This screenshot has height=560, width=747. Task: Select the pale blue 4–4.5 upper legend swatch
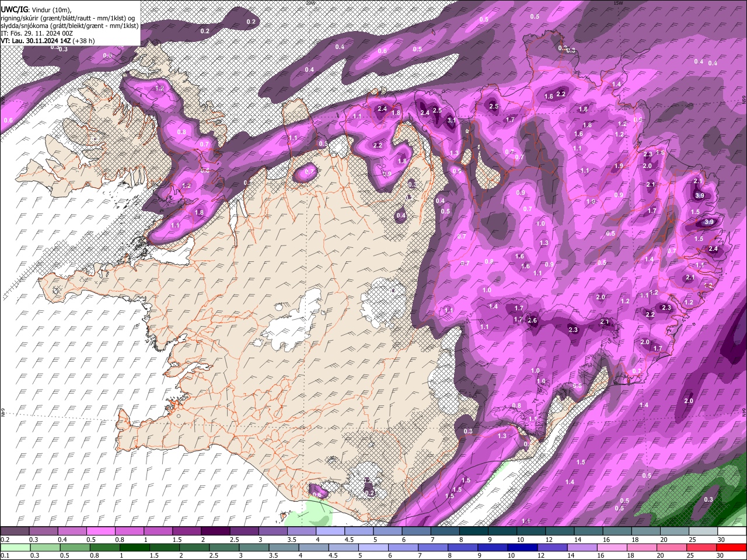(x=330, y=531)
